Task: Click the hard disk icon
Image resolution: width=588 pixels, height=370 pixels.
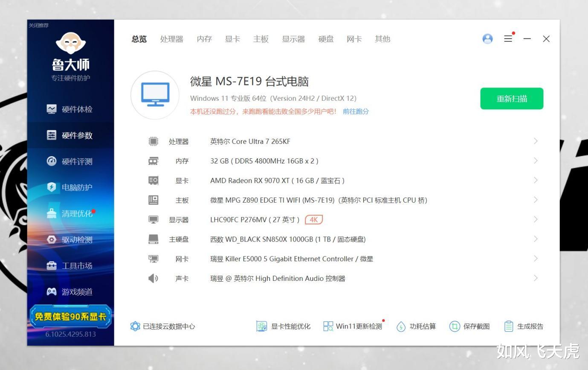Action: (153, 239)
